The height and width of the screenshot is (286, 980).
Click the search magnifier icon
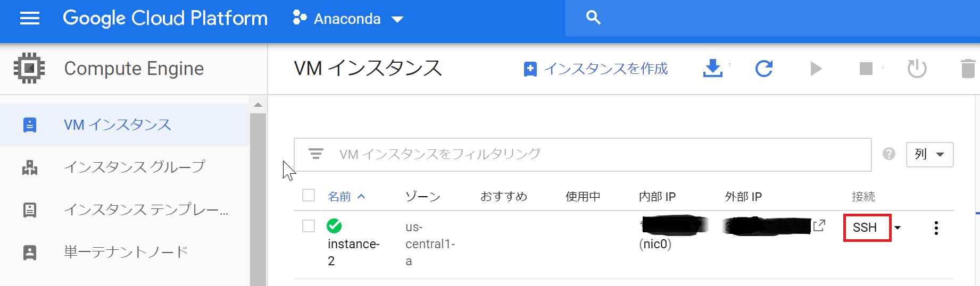tap(593, 18)
